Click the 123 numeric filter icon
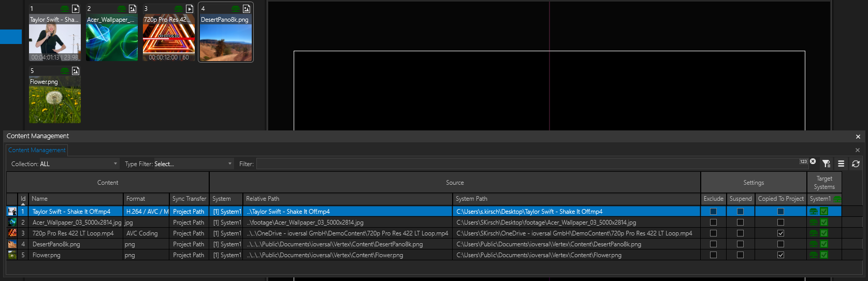The image size is (868, 281). pyautogui.click(x=803, y=161)
